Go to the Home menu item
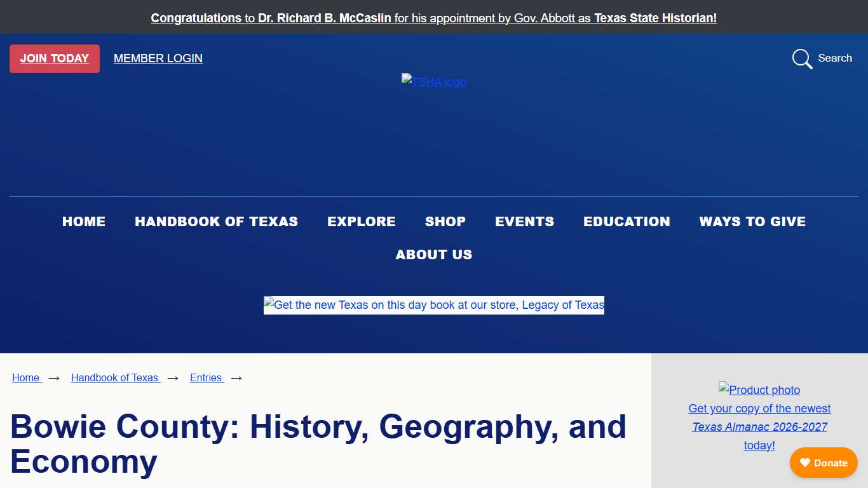 (x=84, y=222)
